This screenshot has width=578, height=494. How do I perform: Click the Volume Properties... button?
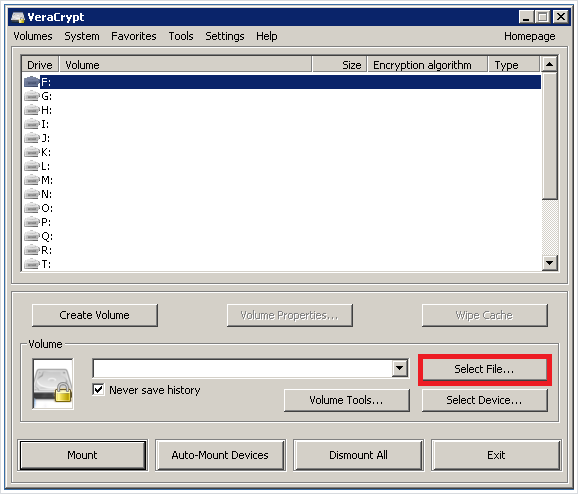pos(290,315)
